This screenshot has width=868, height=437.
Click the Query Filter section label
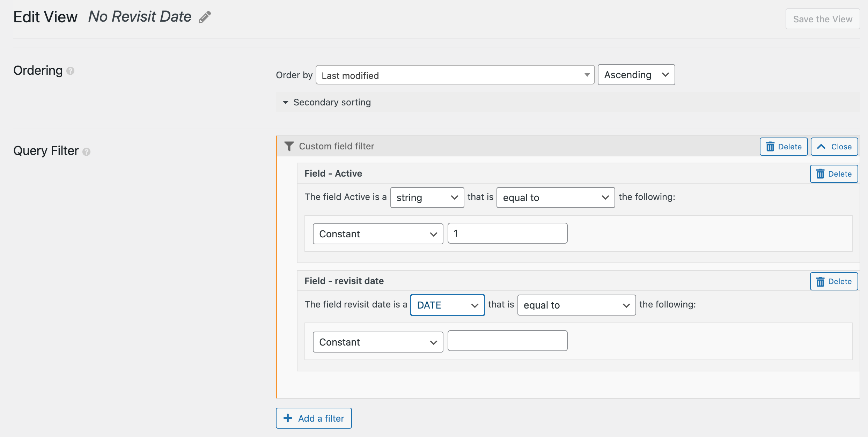tap(46, 151)
